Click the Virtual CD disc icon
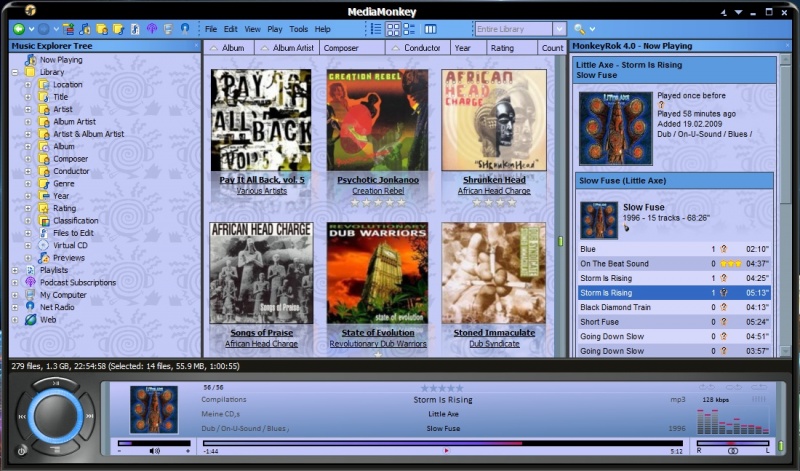Screen dimensions: 800x471 [44, 245]
